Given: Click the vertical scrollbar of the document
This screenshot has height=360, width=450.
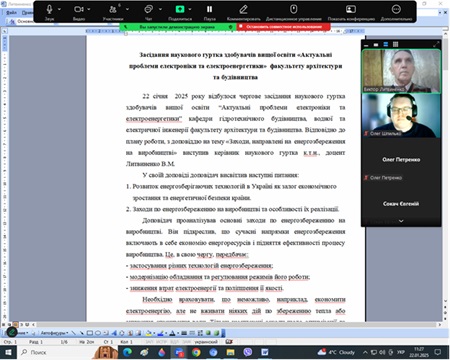Looking at the screenshot, I should 445,167.
